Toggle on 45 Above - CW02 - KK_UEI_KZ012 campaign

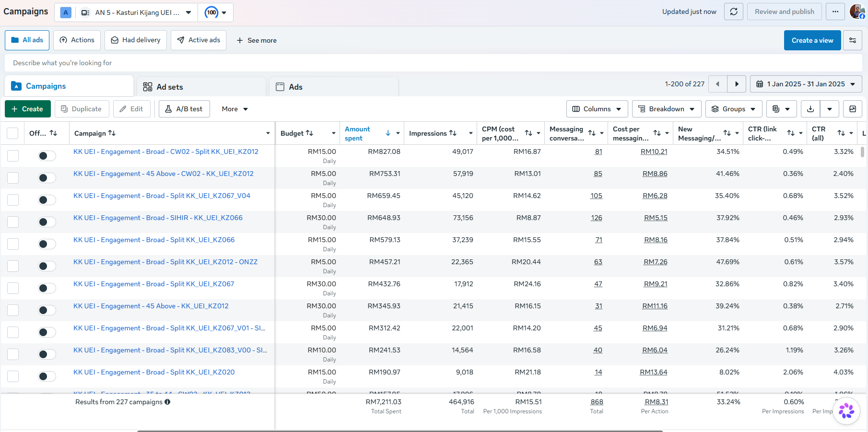coord(47,178)
